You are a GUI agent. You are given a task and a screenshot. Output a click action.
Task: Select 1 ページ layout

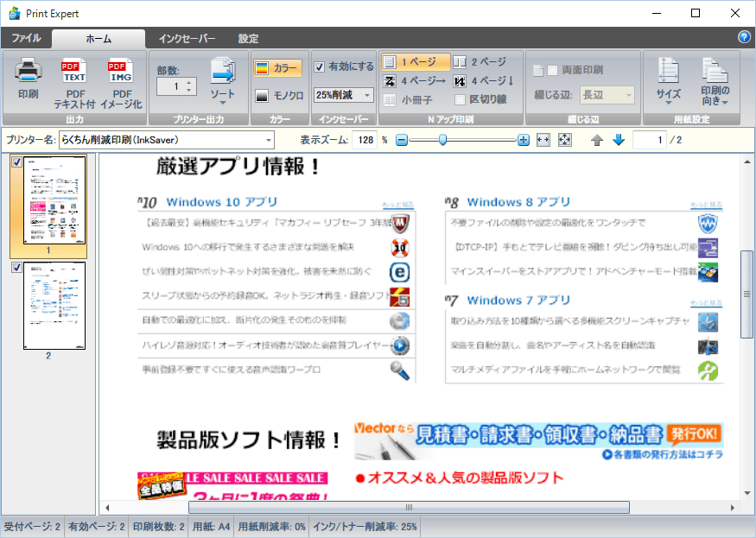click(416, 61)
